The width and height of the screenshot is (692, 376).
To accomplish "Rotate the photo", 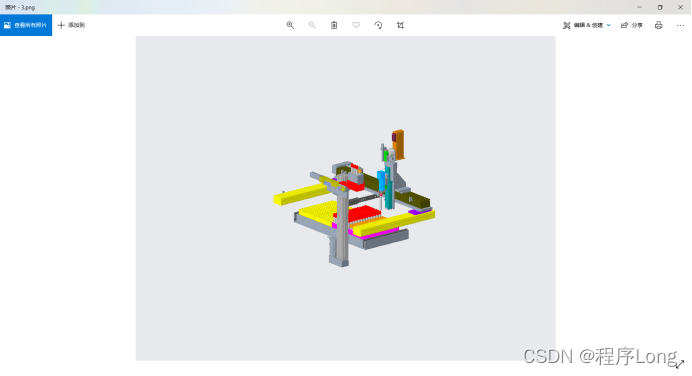I will click(378, 25).
